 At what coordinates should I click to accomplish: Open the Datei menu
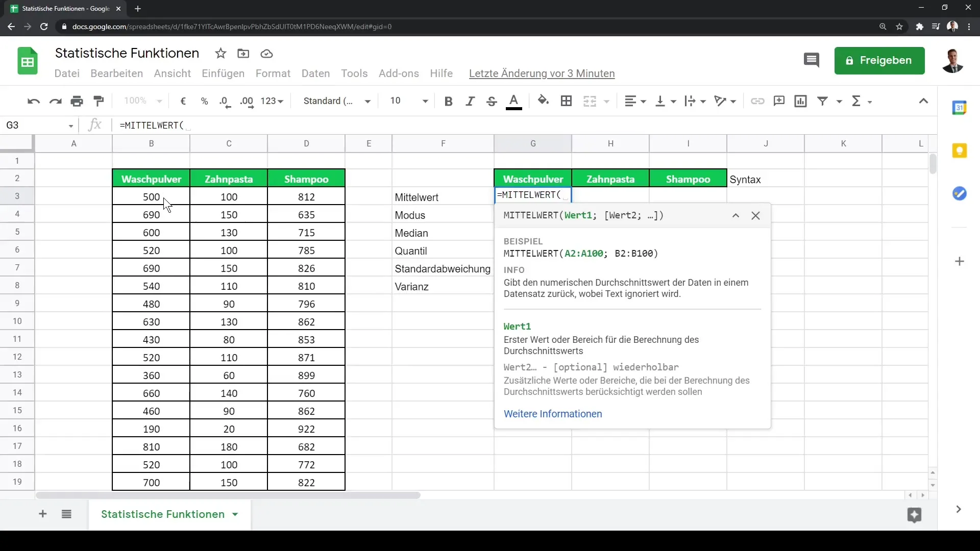(67, 72)
